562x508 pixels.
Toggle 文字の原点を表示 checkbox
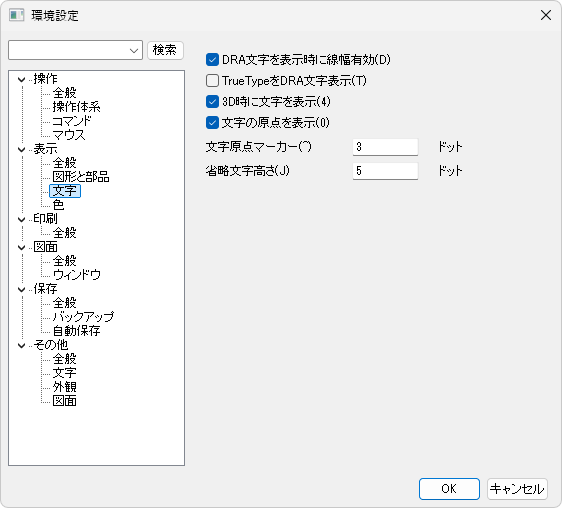(212, 123)
